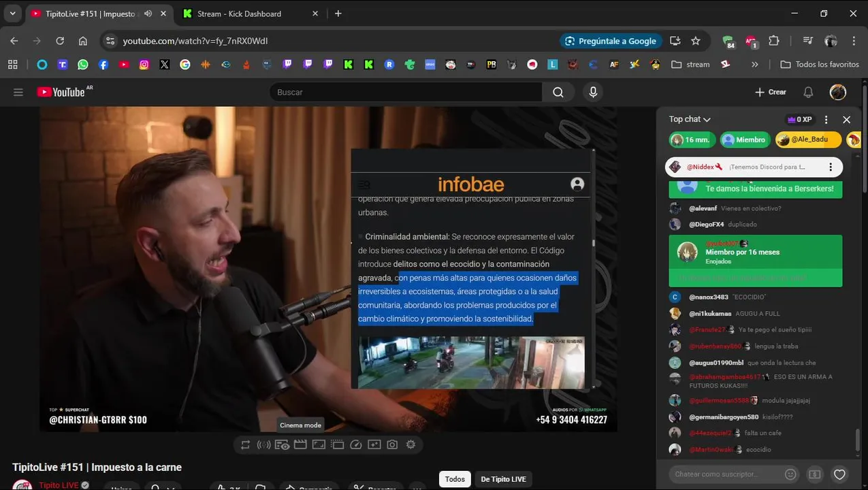868x490 pixels.
Task: Click the pop-up player dotted rectangle icon
Action: [337, 444]
